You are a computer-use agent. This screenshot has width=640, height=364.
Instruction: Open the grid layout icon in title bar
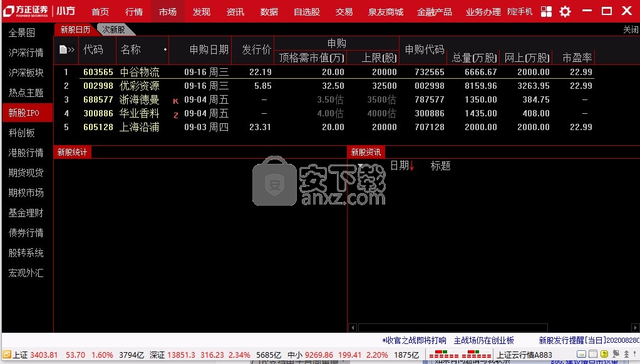click(x=547, y=11)
